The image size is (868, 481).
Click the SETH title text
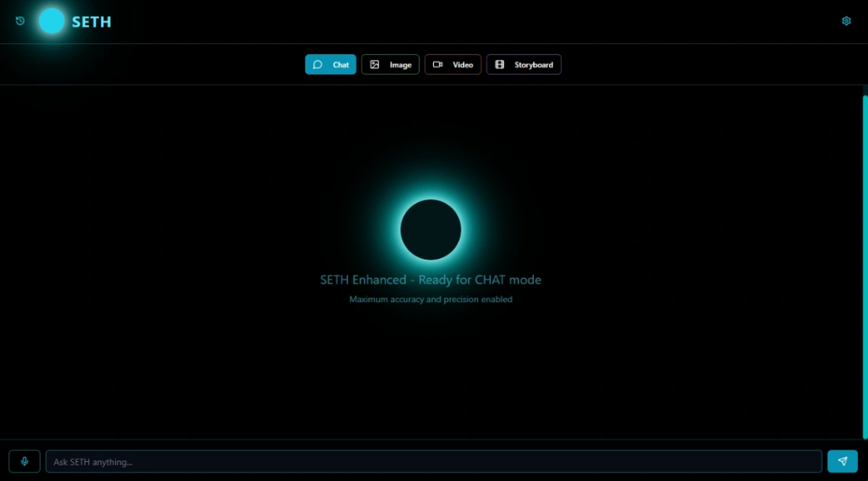(92, 21)
